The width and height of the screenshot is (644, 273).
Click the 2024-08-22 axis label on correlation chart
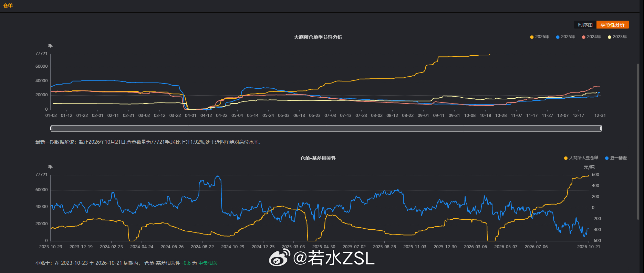coord(202,247)
